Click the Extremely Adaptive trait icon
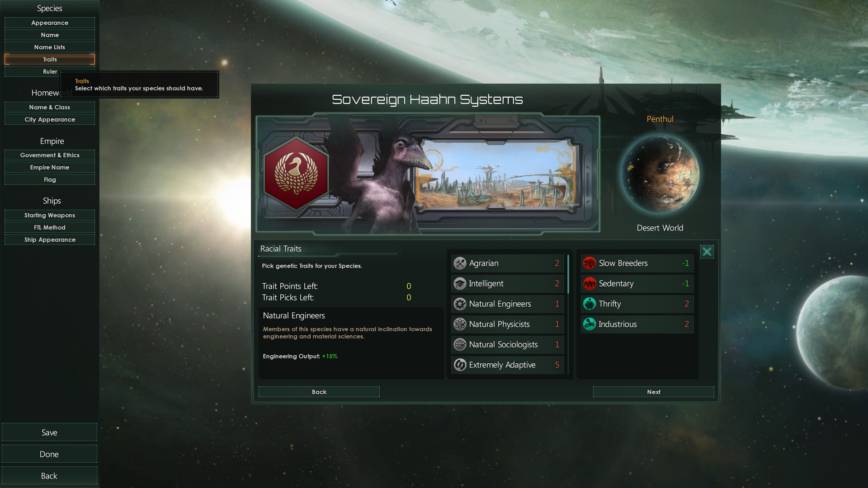Viewport: 868px width, 488px height. click(x=460, y=365)
